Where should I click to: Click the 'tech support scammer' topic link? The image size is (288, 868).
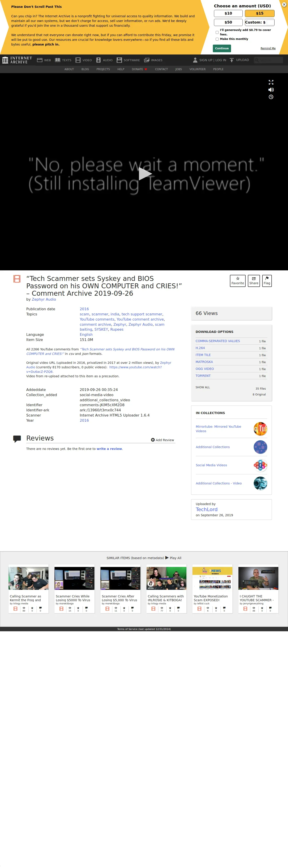pos(142,314)
